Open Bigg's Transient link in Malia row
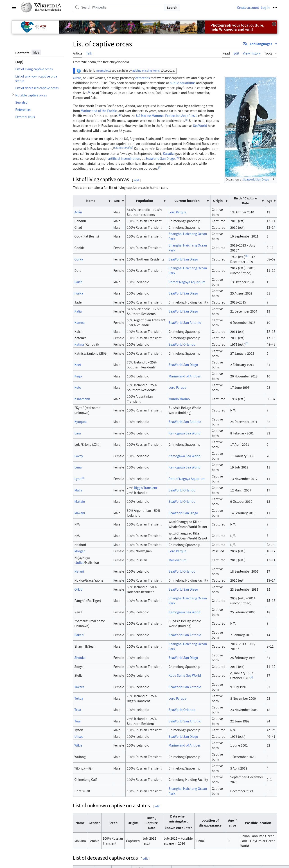The image size is (289, 868). pyautogui.click(x=145, y=488)
